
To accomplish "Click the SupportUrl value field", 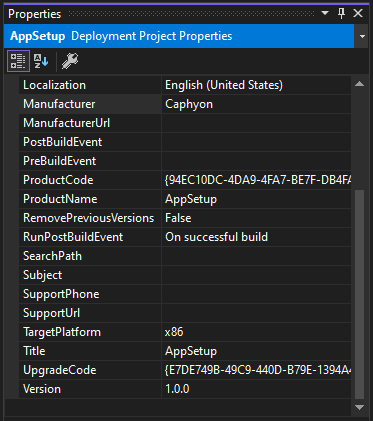I will point(256,313).
